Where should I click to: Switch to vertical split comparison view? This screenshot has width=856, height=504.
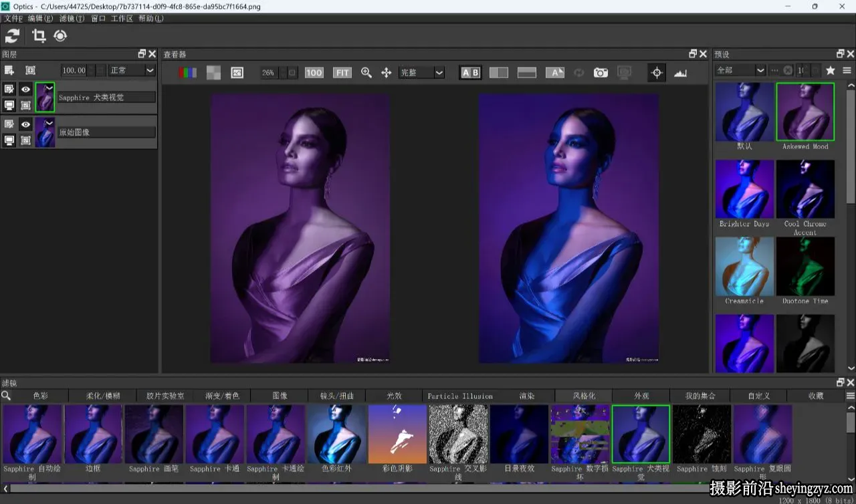[499, 73]
